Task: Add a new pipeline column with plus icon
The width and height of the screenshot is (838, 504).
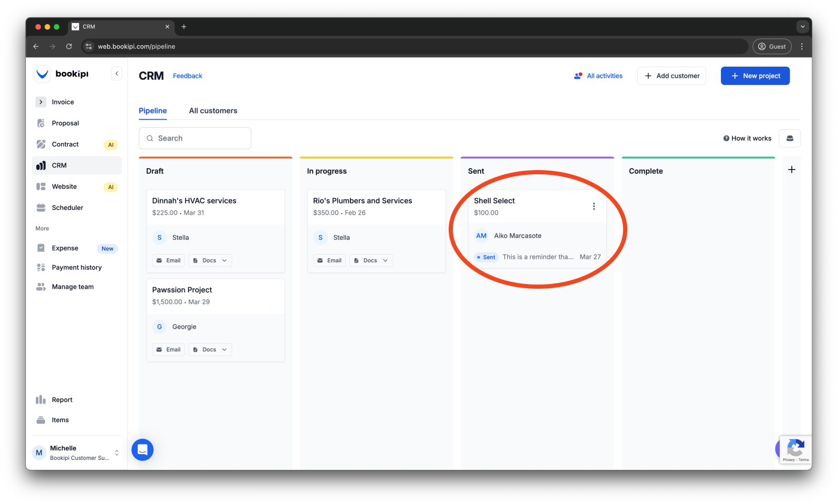Action: coord(792,170)
